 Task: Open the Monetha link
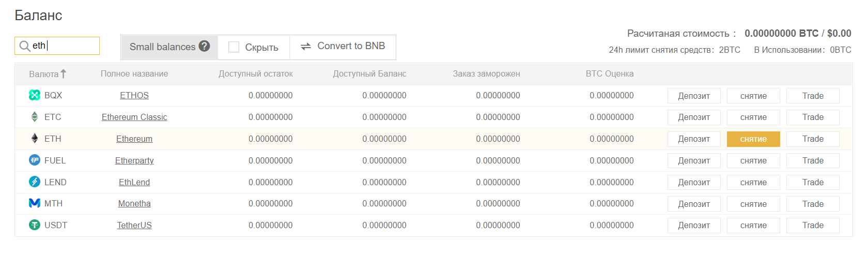tap(134, 203)
